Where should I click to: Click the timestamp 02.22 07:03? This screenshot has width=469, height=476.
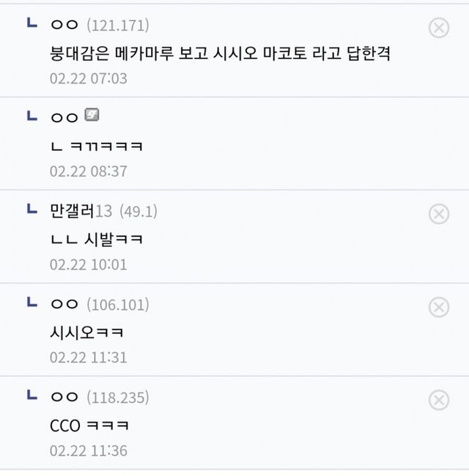[88, 78]
